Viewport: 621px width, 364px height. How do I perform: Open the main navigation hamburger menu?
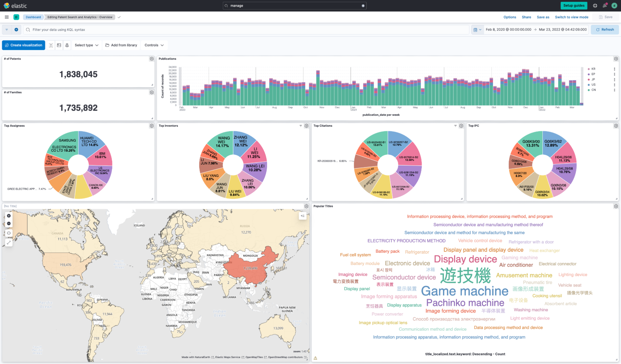pyautogui.click(x=7, y=17)
